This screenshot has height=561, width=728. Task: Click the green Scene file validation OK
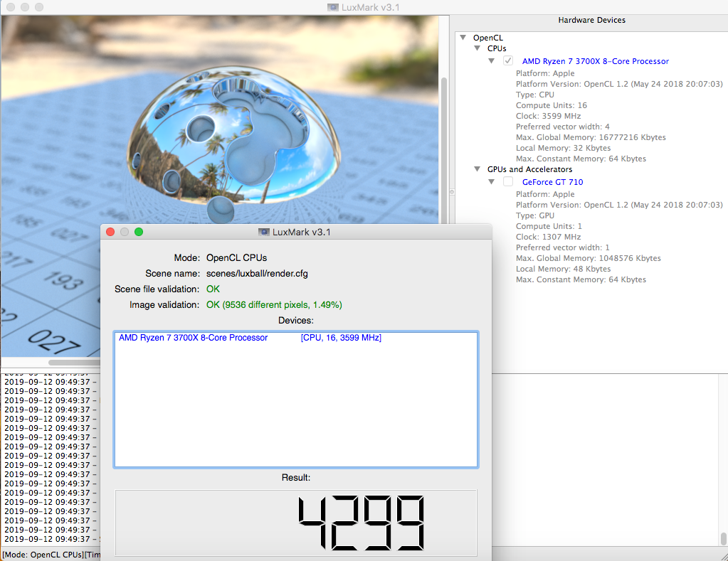click(x=213, y=289)
